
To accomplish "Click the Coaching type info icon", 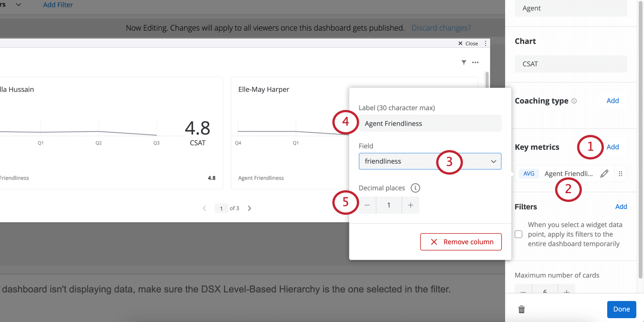I will coord(574,101).
